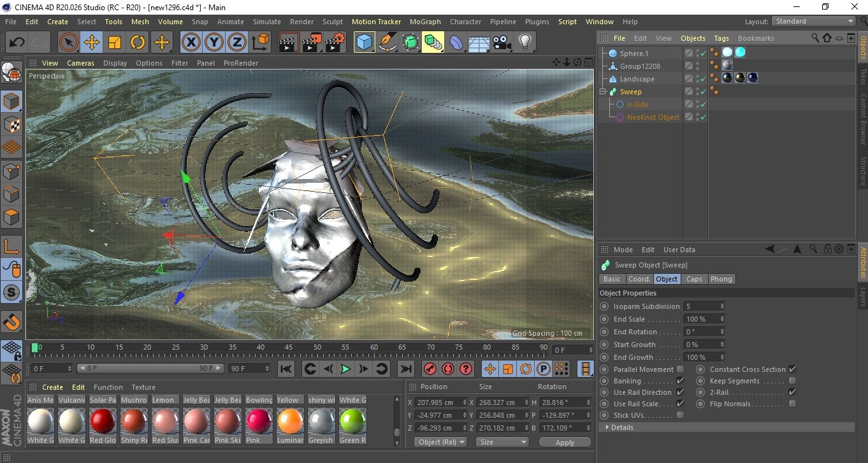Open the Spline Pen tool
This screenshot has width=868, height=463.
pyautogui.click(x=387, y=43)
